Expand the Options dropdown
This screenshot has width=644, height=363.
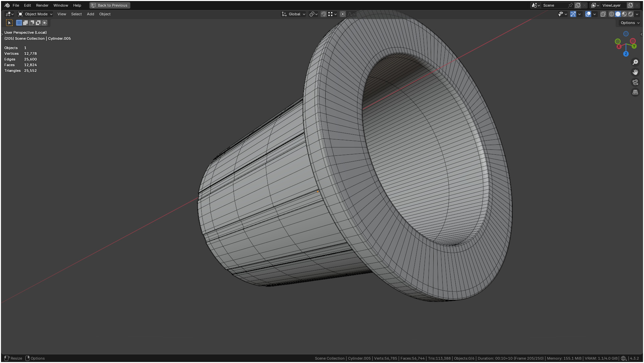pos(630,23)
